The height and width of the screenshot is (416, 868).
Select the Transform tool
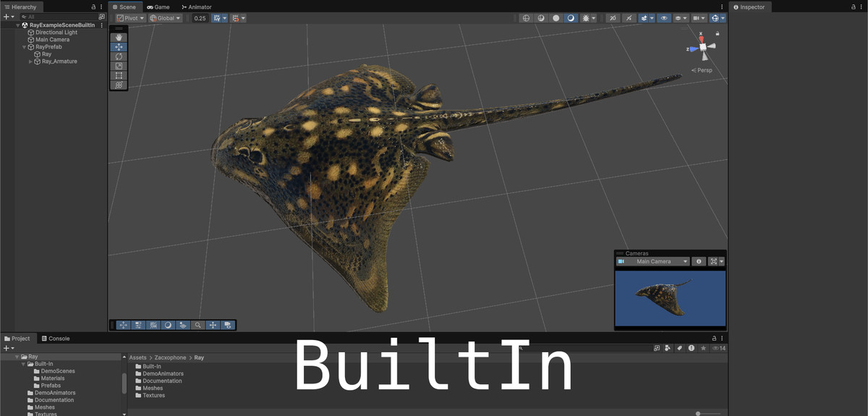[x=119, y=85]
